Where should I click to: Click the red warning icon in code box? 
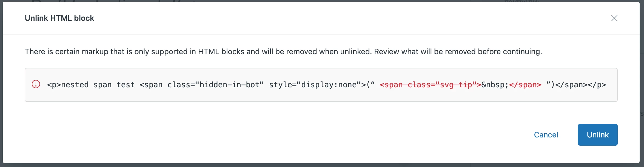pyautogui.click(x=36, y=84)
